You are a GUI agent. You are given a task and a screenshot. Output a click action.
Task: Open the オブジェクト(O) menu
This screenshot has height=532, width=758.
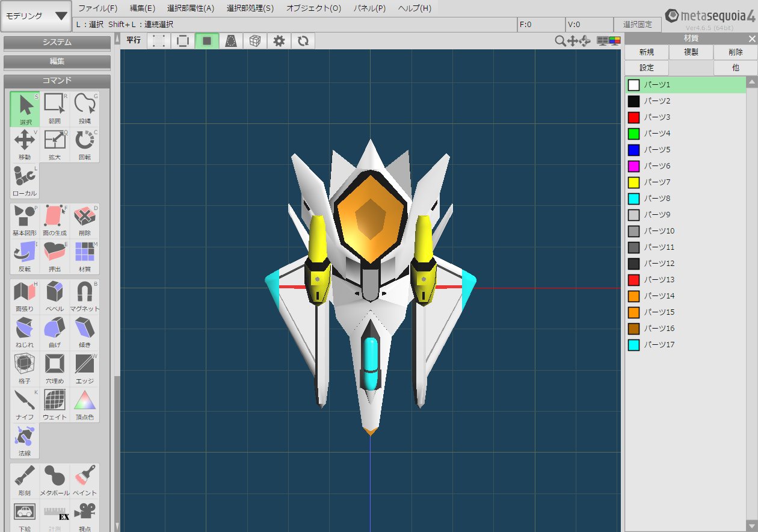point(313,8)
